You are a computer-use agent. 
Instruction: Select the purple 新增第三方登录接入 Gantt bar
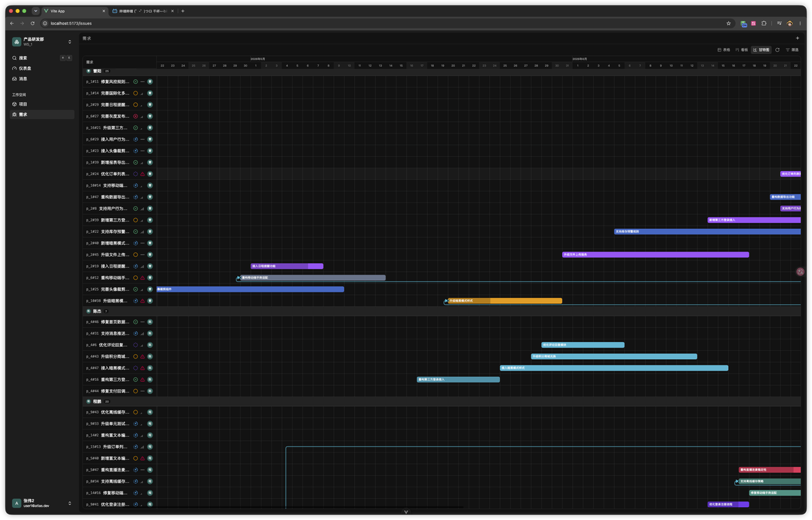click(x=754, y=220)
